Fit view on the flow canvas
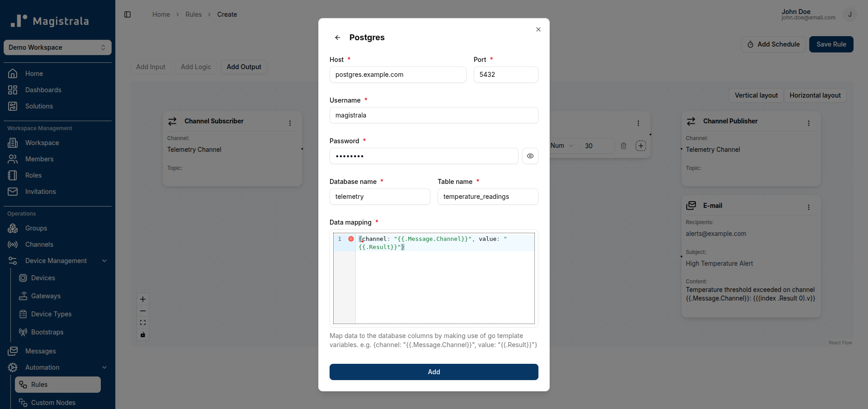 (143, 323)
